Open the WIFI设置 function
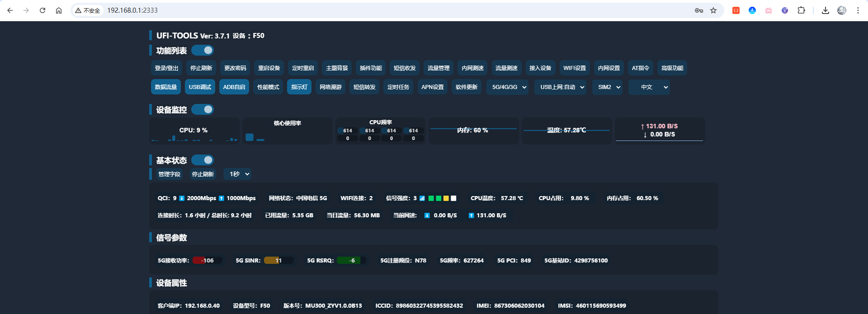This screenshot has height=314, width=868. pos(574,68)
